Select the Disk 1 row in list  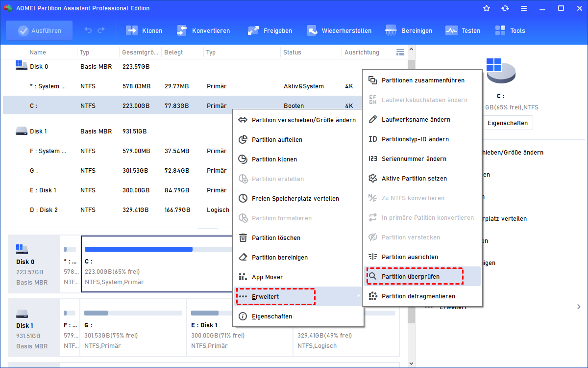click(118, 131)
